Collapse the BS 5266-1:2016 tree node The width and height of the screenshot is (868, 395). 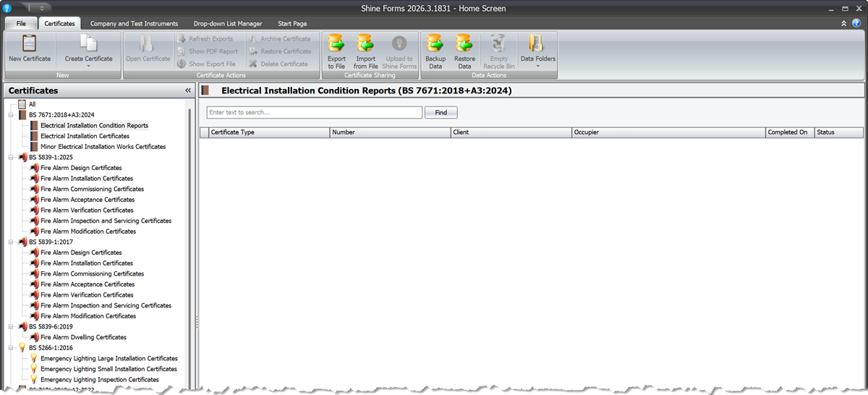coord(11,348)
